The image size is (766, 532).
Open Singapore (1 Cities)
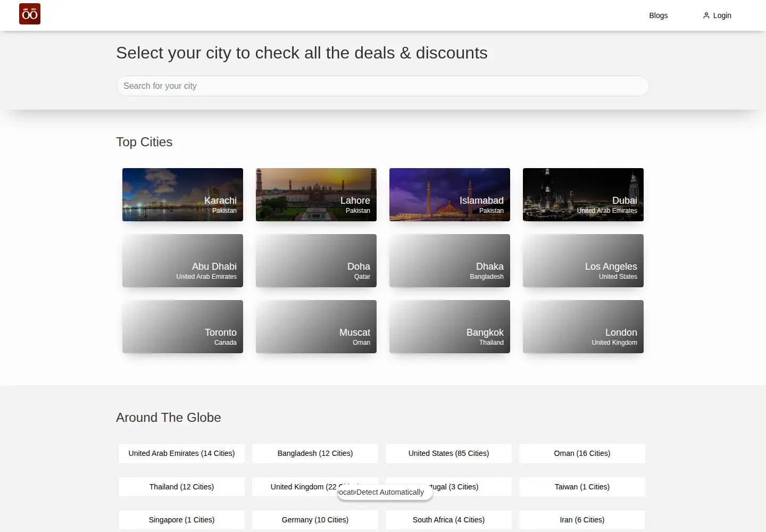(x=181, y=520)
